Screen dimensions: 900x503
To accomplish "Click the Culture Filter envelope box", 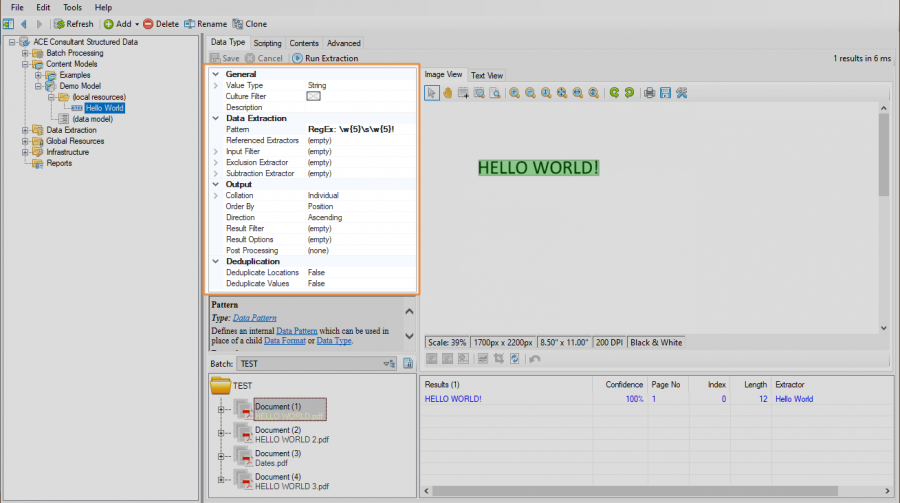I will pos(314,96).
